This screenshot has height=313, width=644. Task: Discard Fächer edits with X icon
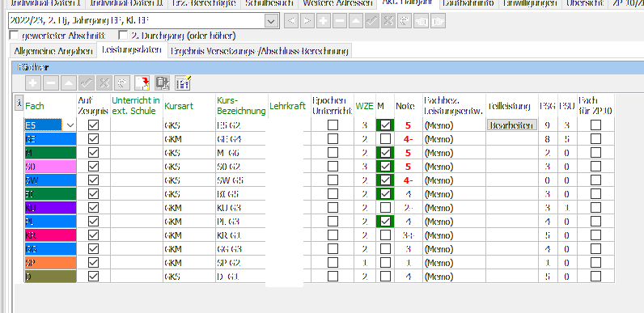point(104,83)
